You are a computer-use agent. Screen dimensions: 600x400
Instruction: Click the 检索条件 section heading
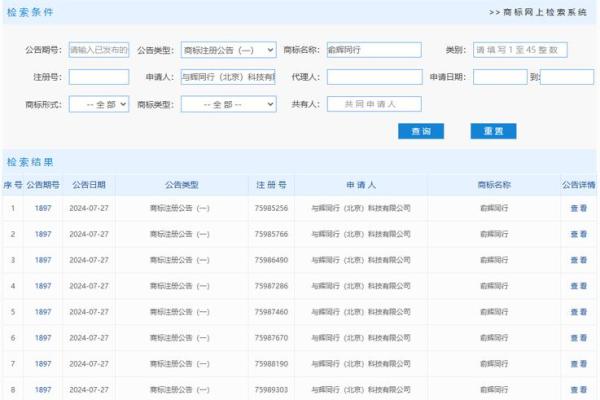click(x=30, y=12)
